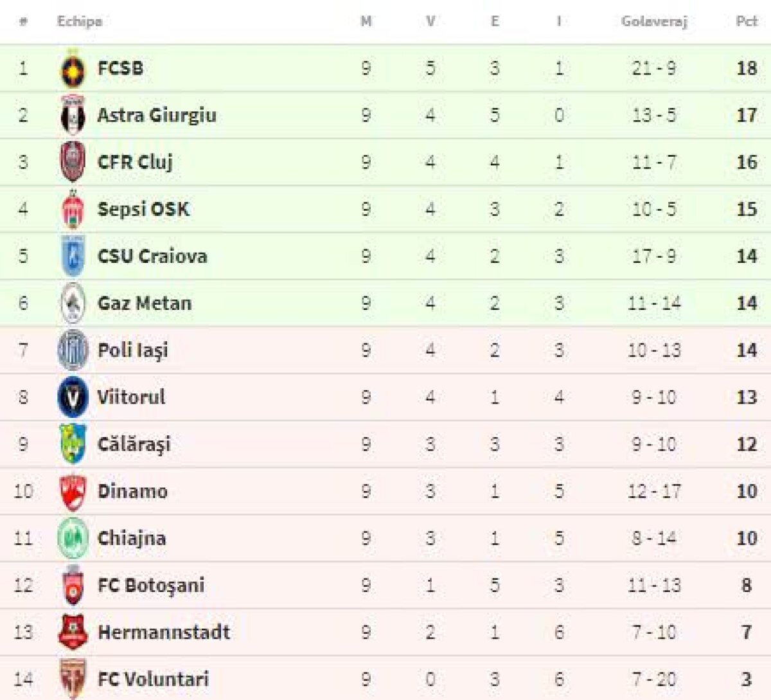The image size is (771, 700).
Task: Select the Dinamo red badge
Action: click(73, 492)
